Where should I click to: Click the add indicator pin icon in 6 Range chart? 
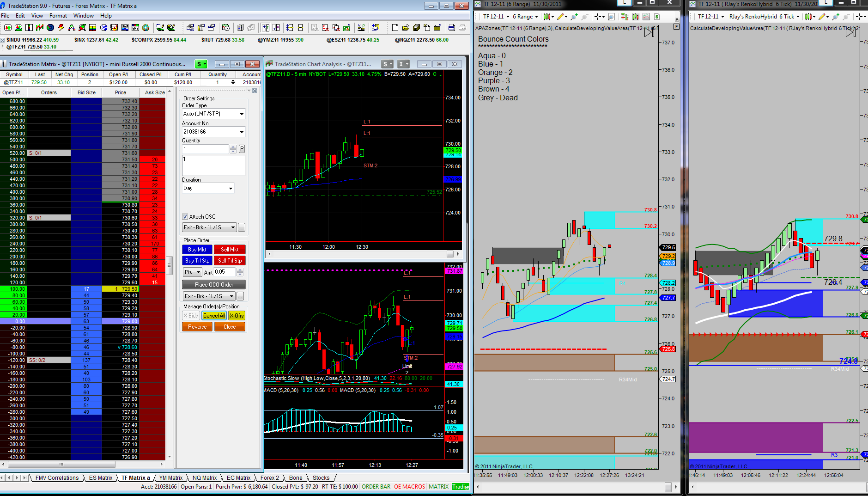[x=574, y=17]
